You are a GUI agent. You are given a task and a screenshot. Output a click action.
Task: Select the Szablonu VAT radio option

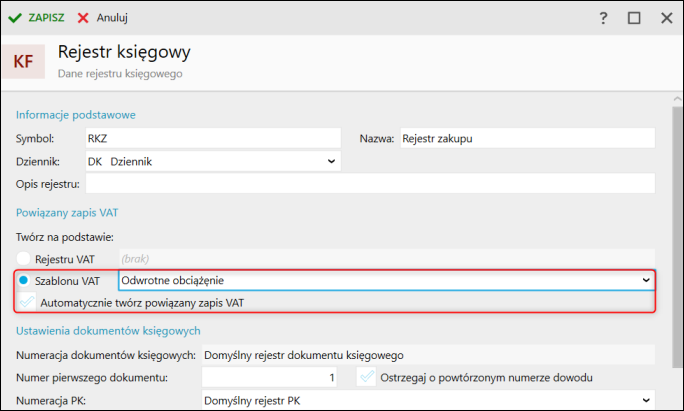point(24,280)
